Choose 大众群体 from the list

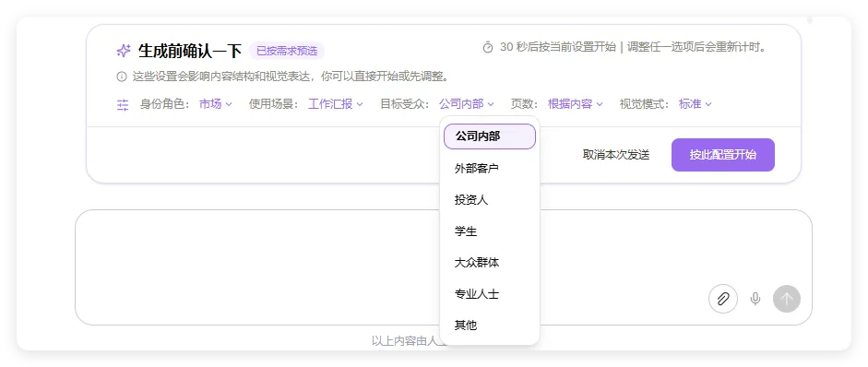pos(490,263)
